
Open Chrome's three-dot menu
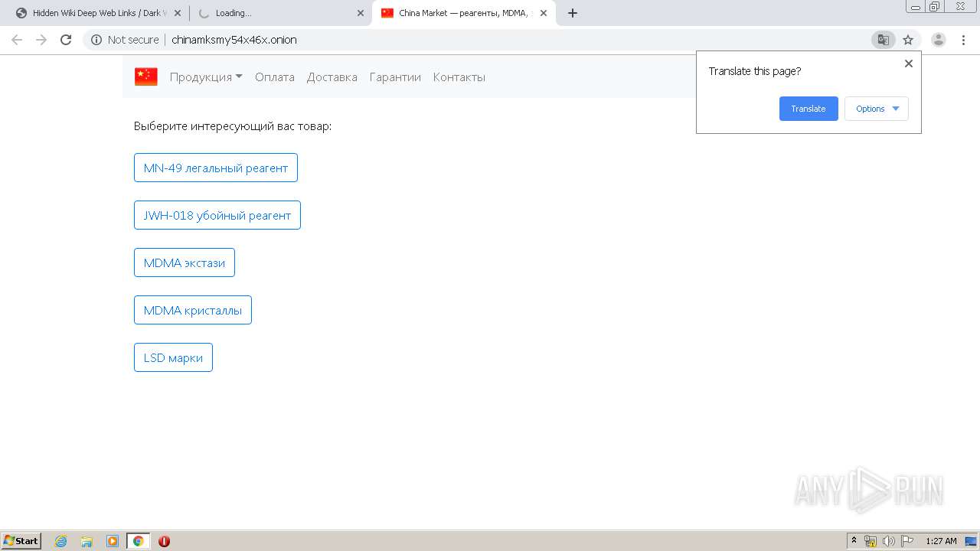pyautogui.click(x=964, y=40)
